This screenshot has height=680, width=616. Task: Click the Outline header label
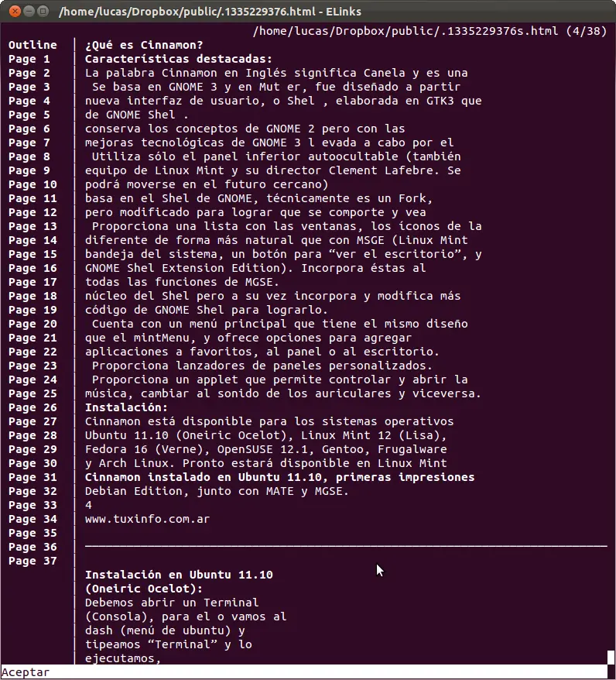point(33,45)
